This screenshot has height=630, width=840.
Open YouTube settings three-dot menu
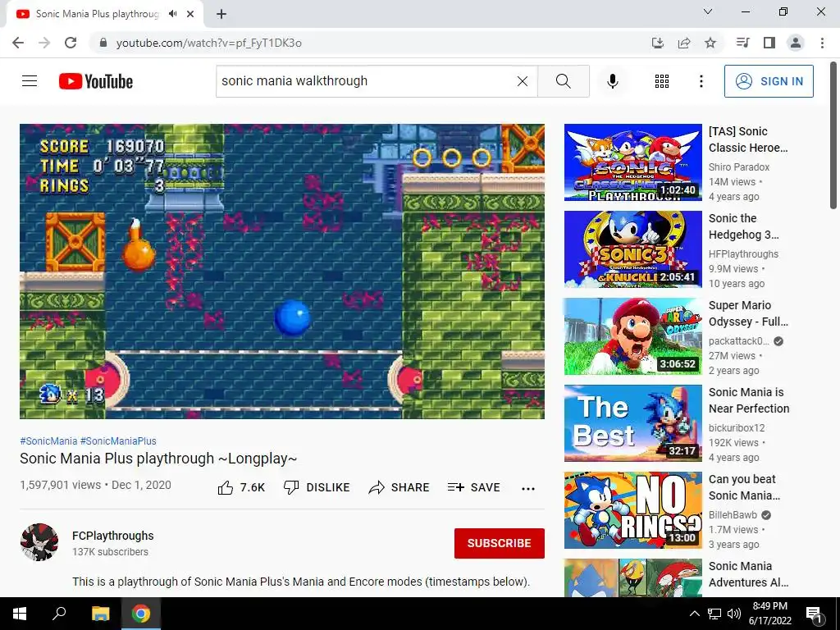(x=701, y=81)
